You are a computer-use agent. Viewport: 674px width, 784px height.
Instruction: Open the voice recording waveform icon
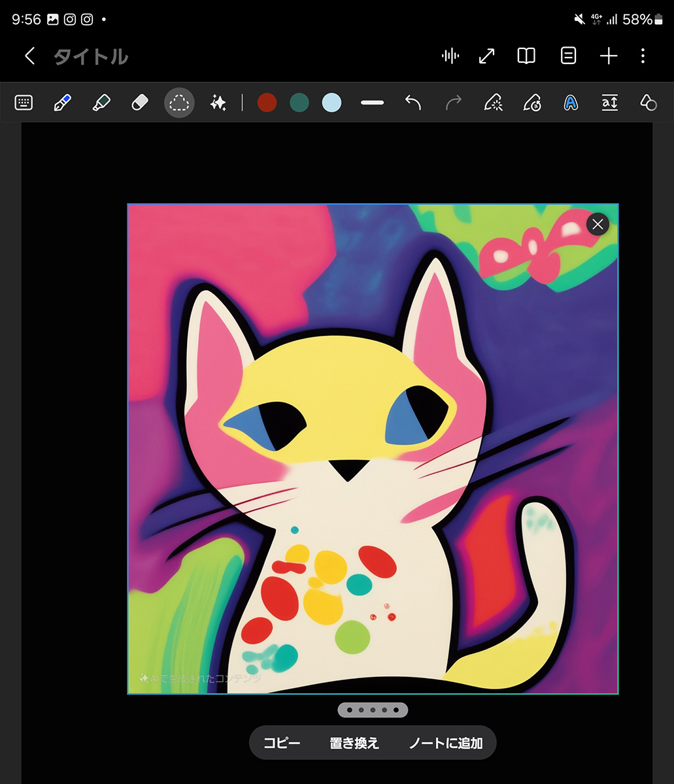coord(450,56)
